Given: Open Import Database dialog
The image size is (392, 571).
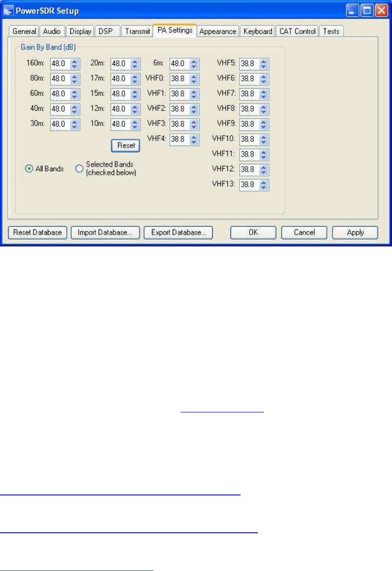Looking at the screenshot, I should (105, 232).
